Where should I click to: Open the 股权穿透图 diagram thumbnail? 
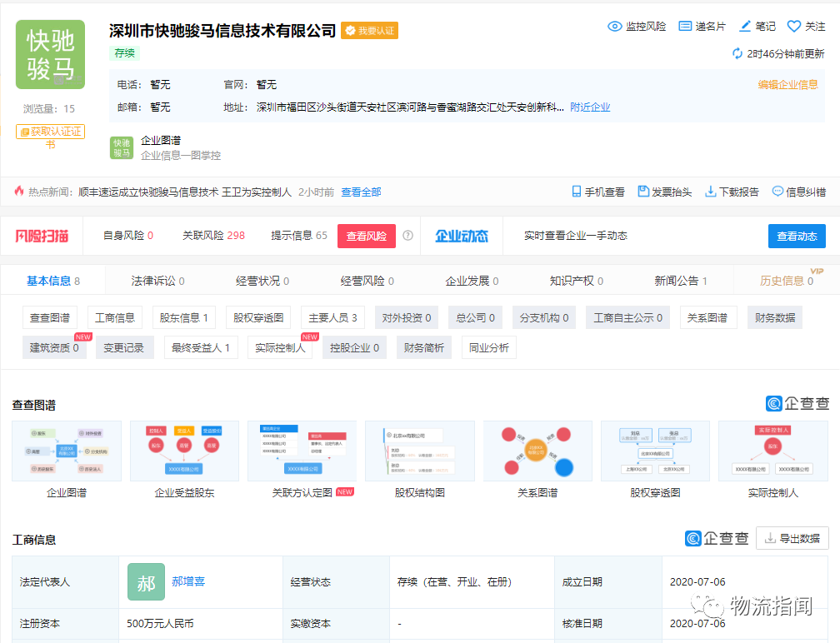click(x=655, y=451)
